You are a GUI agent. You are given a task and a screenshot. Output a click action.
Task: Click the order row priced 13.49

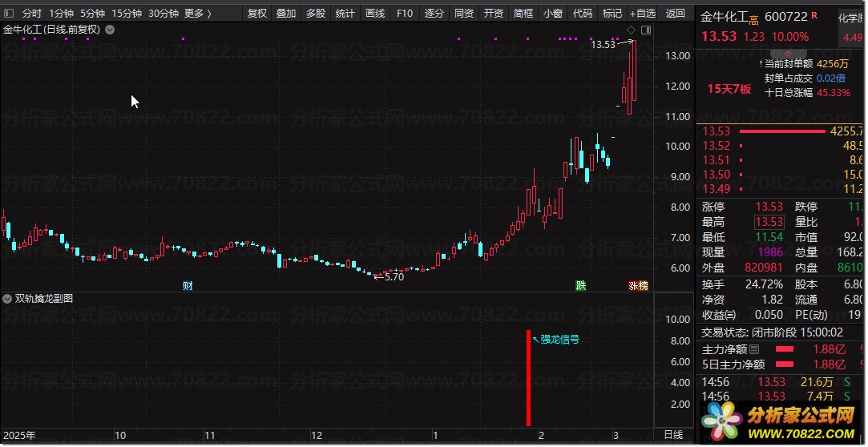[781, 188]
